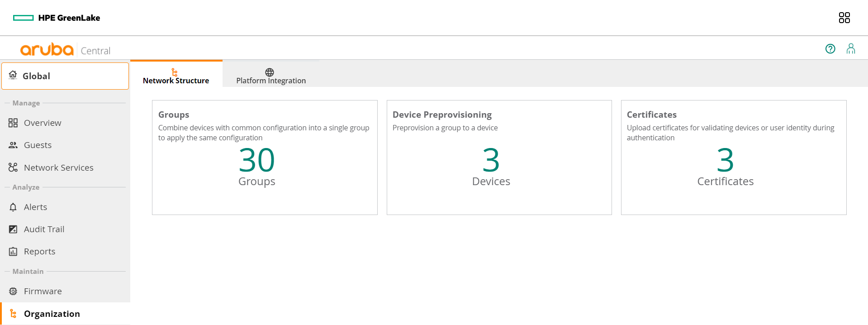Click the help question mark icon
868x325 pixels.
coord(830,49)
